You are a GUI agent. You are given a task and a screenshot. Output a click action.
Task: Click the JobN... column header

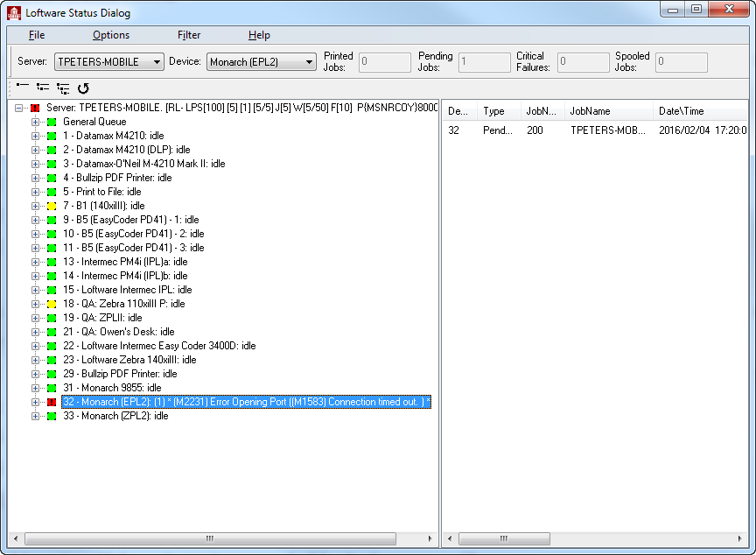point(542,111)
